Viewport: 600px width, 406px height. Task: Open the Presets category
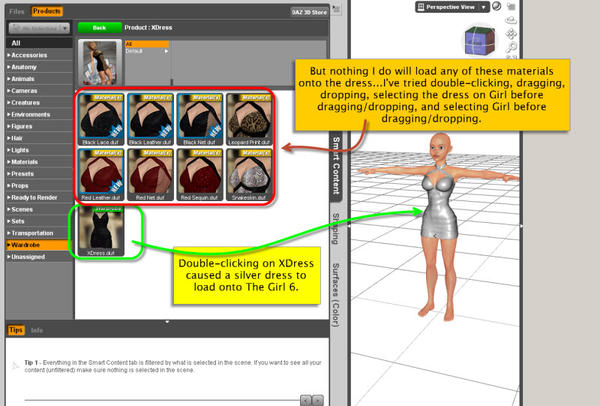point(39,174)
